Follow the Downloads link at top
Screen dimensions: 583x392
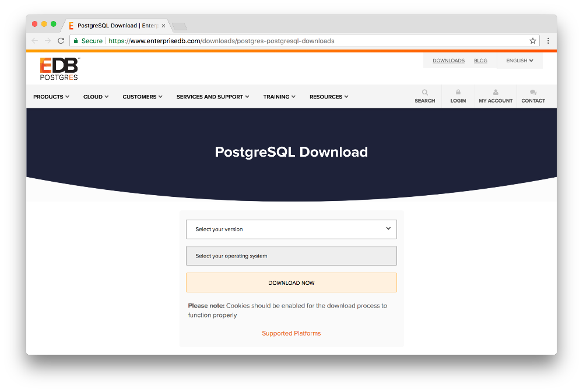(448, 61)
